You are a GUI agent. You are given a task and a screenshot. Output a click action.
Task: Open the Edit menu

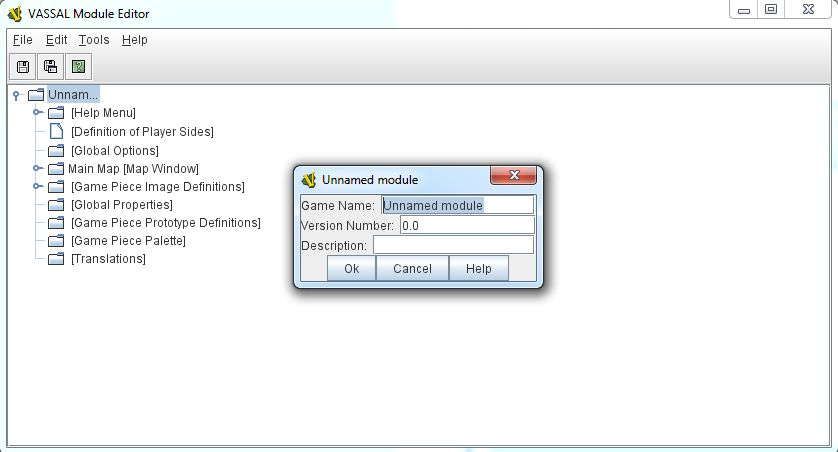click(x=56, y=40)
